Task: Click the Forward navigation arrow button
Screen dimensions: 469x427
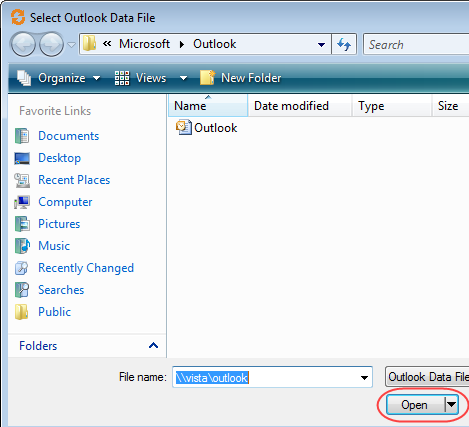Action: click(x=51, y=44)
